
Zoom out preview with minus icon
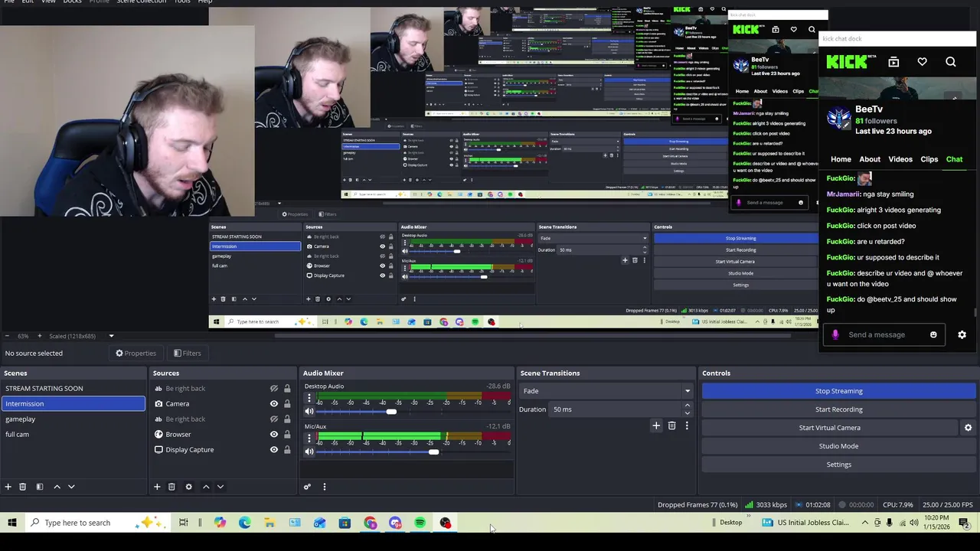point(7,336)
